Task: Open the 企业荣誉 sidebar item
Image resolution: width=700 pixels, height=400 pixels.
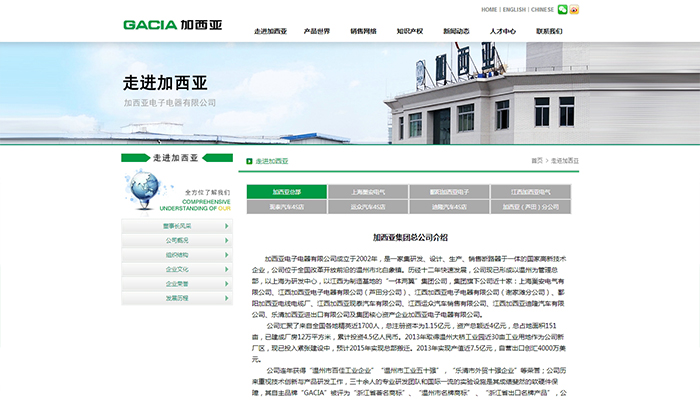Action: point(177,283)
